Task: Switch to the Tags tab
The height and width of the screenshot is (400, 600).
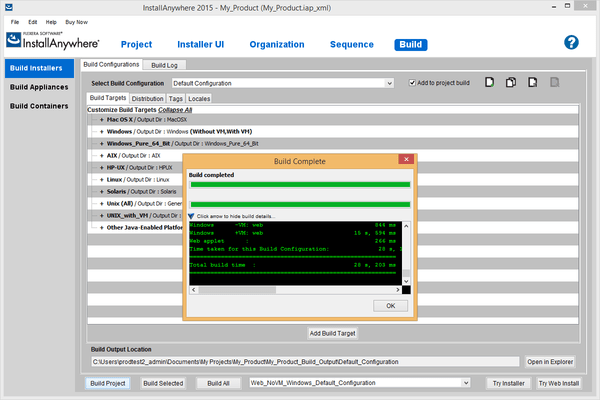Action: (176, 98)
